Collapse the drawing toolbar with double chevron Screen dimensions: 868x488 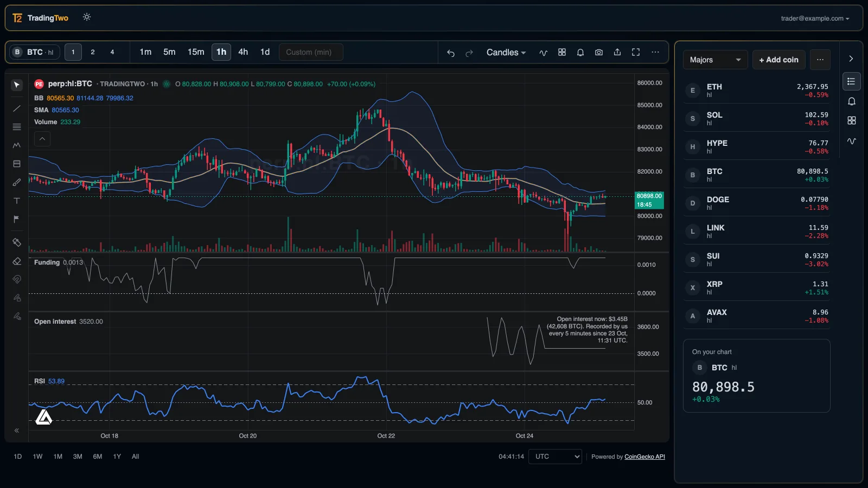click(17, 431)
